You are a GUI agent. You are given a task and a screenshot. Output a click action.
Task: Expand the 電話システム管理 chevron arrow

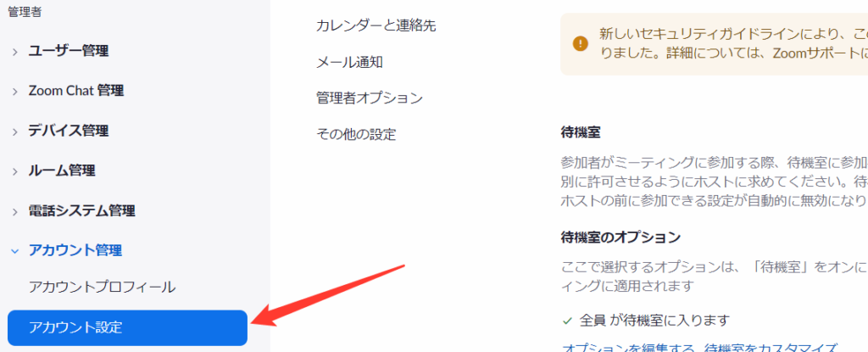[15, 212]
